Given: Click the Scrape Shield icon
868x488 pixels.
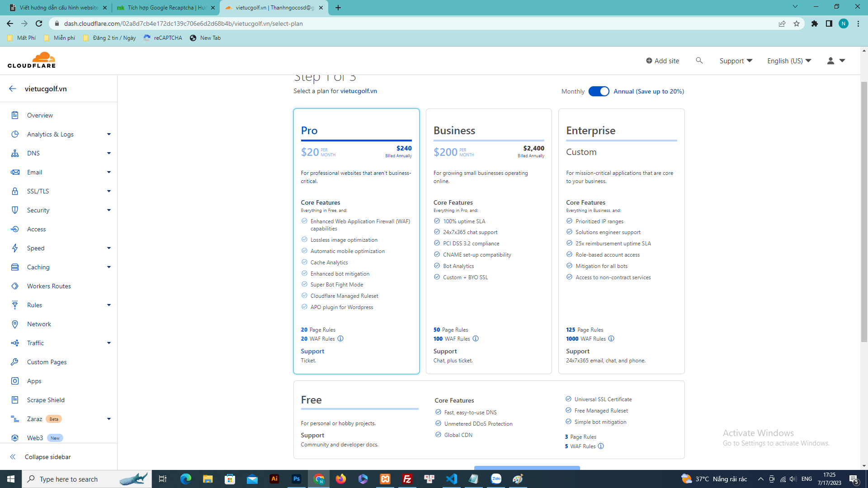Looking at the screenshot, I should pos(15,400).
